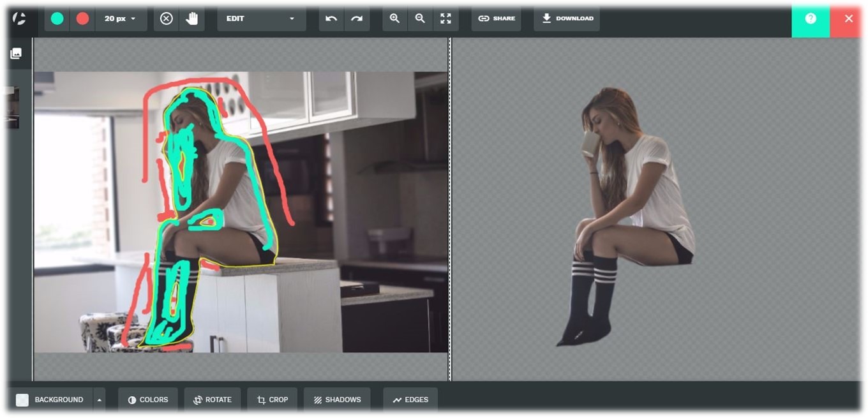Viewport: 868px width, 418px height.
Task: Select the red background marker tool
Action: (83, 19)
